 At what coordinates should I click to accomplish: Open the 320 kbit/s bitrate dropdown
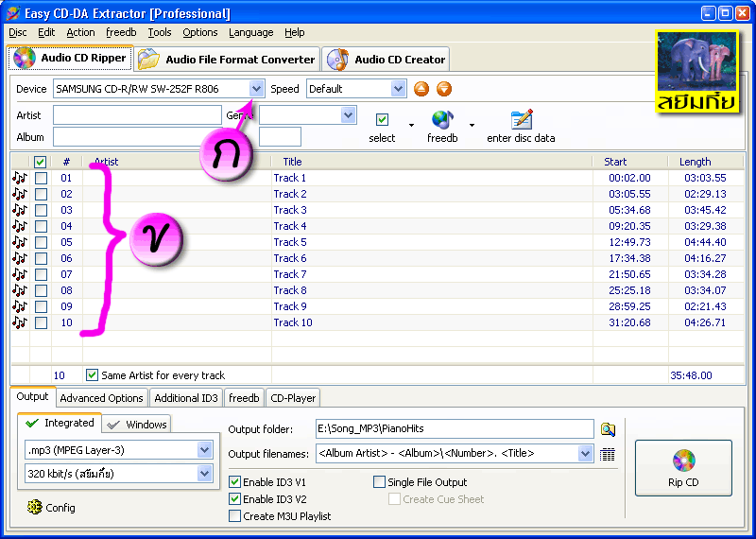tap(205, 474)
